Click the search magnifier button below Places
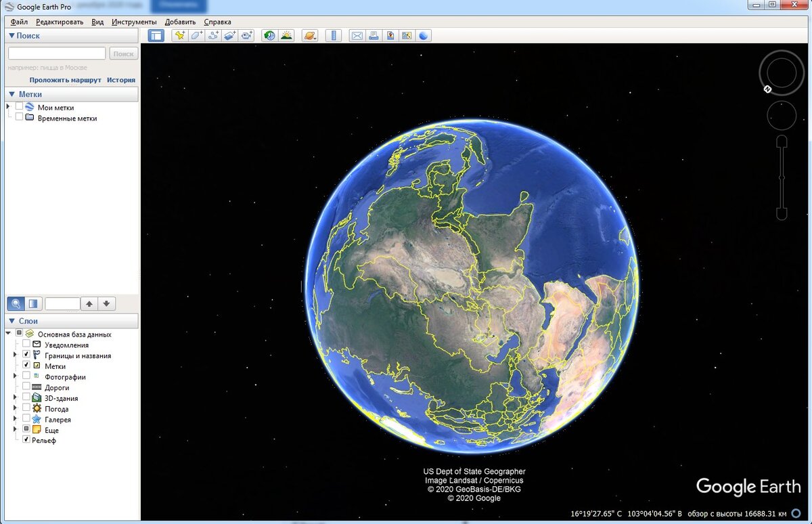This screenshot has width=812, height=524. coord(16,303)
